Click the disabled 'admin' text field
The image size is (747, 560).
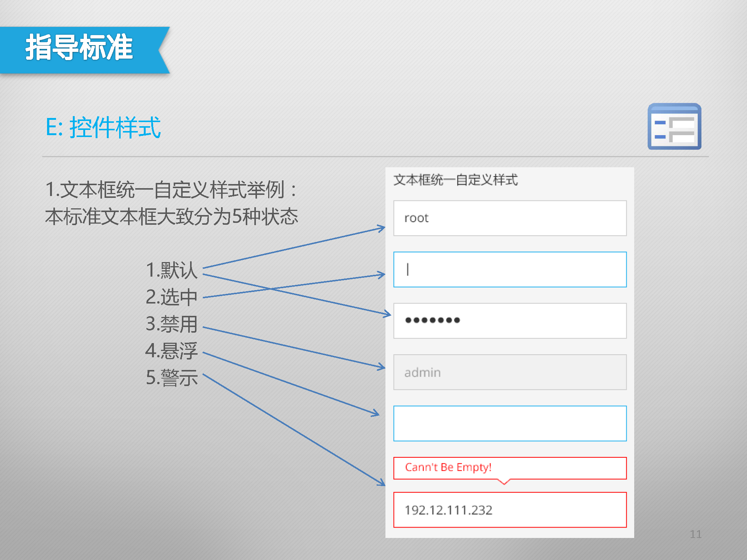point(510,372)
